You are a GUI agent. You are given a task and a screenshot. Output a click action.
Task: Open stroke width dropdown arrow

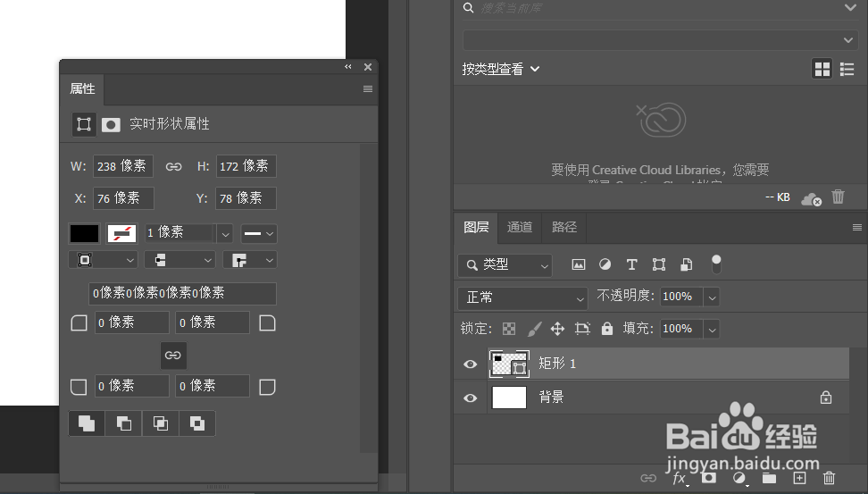coord(225,234)
